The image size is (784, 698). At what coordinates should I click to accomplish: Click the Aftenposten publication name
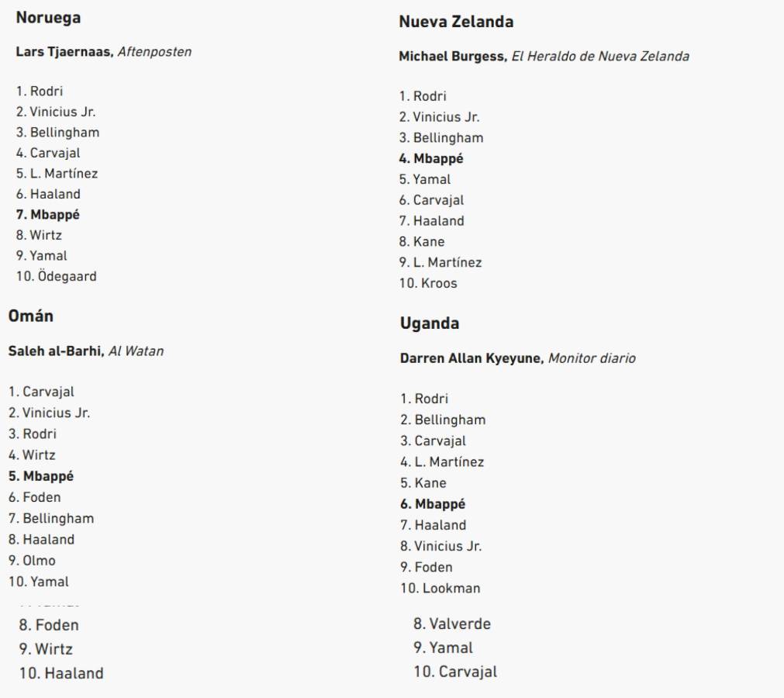click(154, 52)
